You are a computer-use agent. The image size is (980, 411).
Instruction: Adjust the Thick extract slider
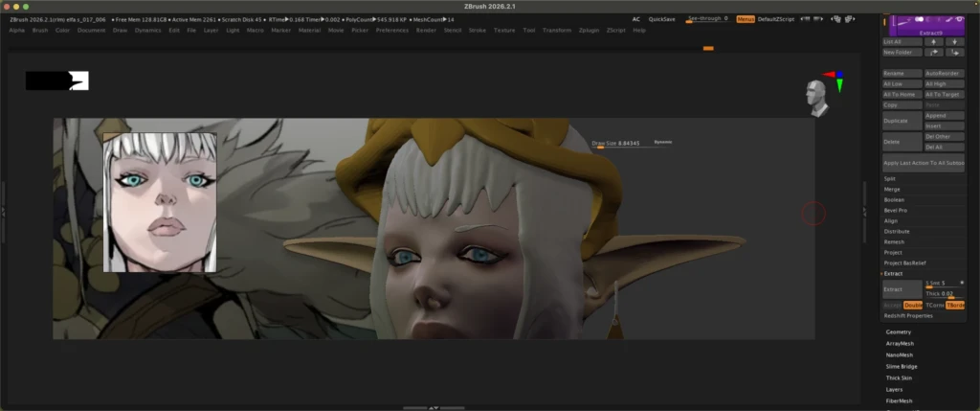945,295
